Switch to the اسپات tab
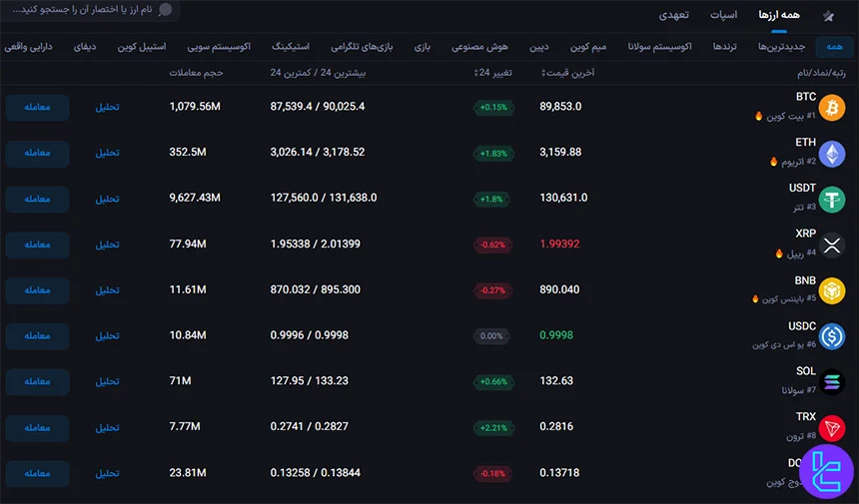This screenshot has width=859, height=504. pos(724,16)
